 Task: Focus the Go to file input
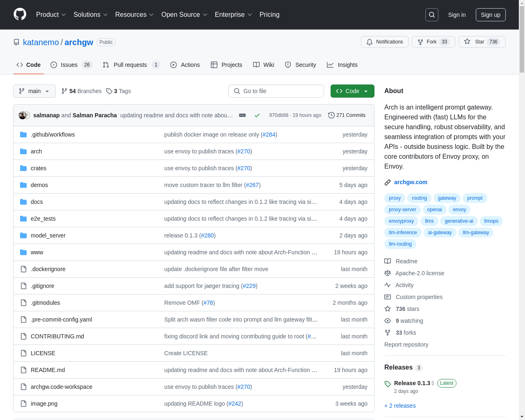(x=276, y=91)
